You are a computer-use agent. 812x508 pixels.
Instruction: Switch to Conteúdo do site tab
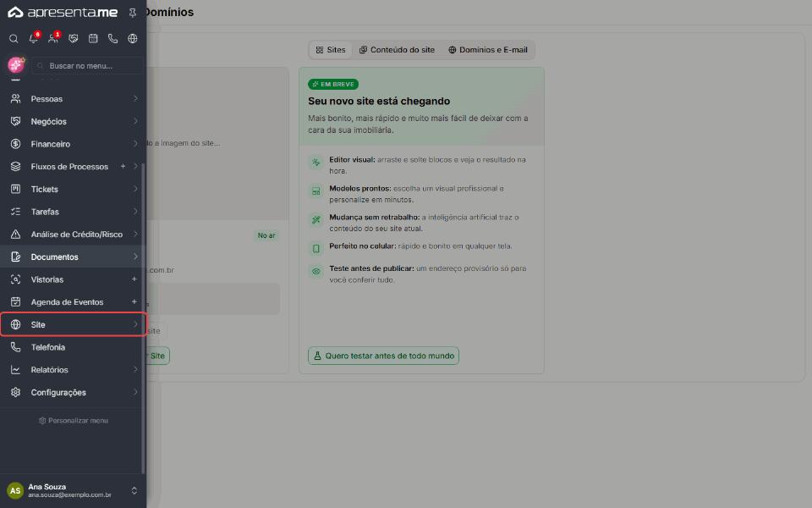pyautogui.click(x=397, y=50)
